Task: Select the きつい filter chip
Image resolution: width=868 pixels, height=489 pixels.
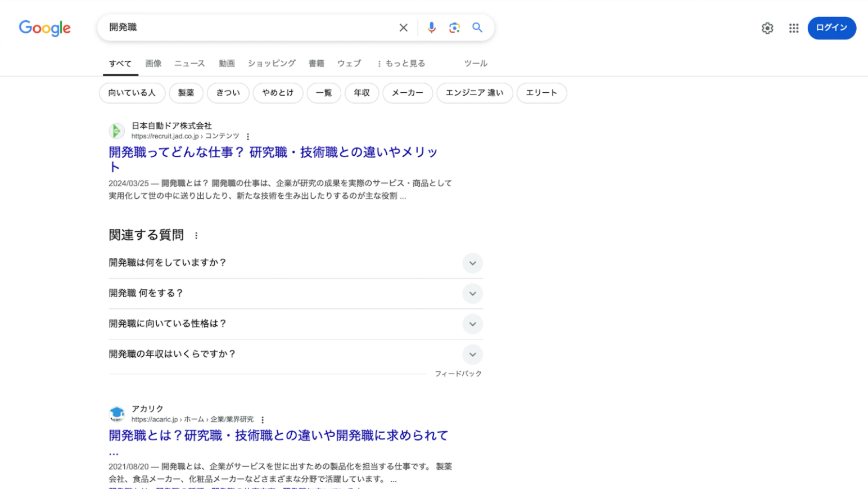Action: tap(228, 93)
